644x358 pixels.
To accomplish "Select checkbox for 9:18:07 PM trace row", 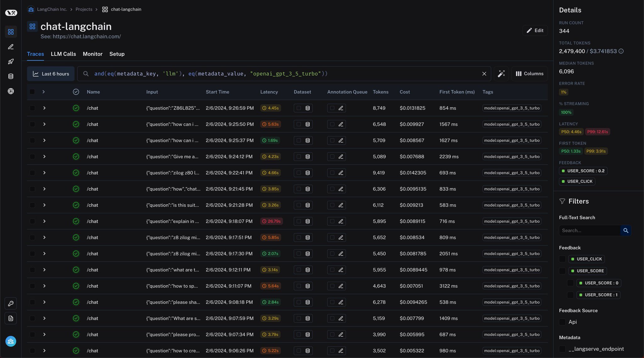I will pyautogui.click(x=32, y=221).
